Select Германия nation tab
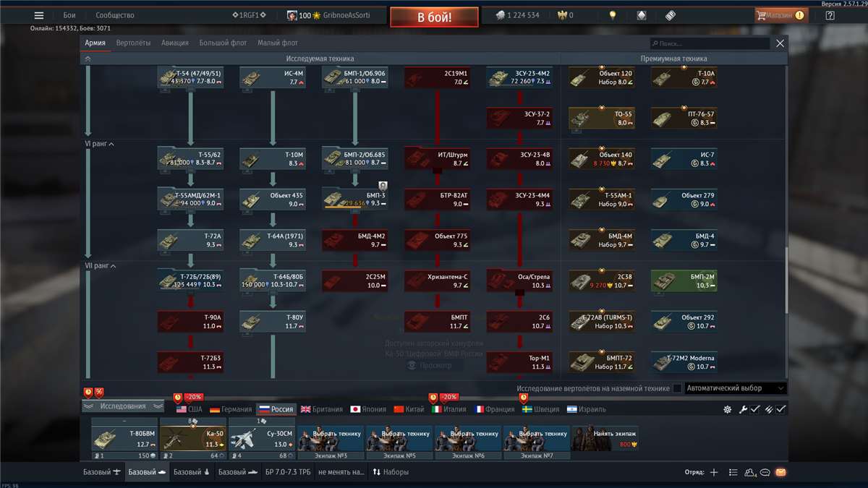Viewport: 868px width, 488px height. pos(231,409)
